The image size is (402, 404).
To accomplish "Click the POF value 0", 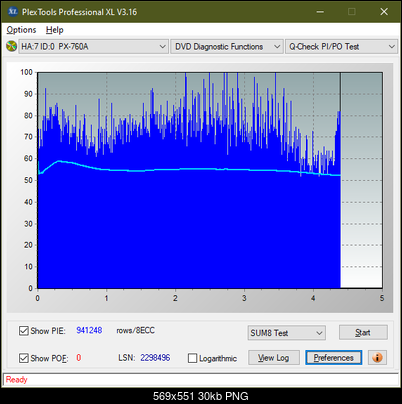I will coord(79,358).
